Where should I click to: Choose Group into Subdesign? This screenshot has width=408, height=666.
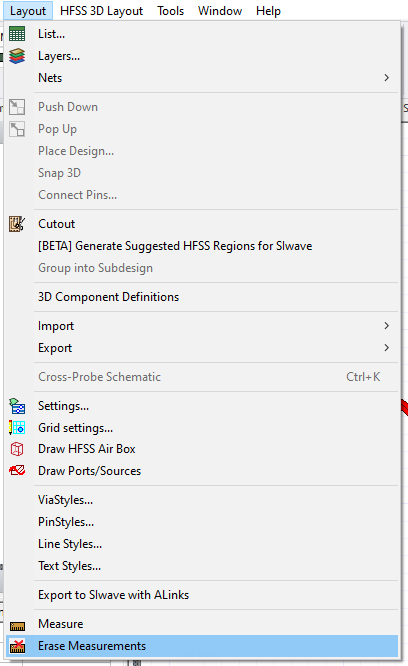pos(202,268)
